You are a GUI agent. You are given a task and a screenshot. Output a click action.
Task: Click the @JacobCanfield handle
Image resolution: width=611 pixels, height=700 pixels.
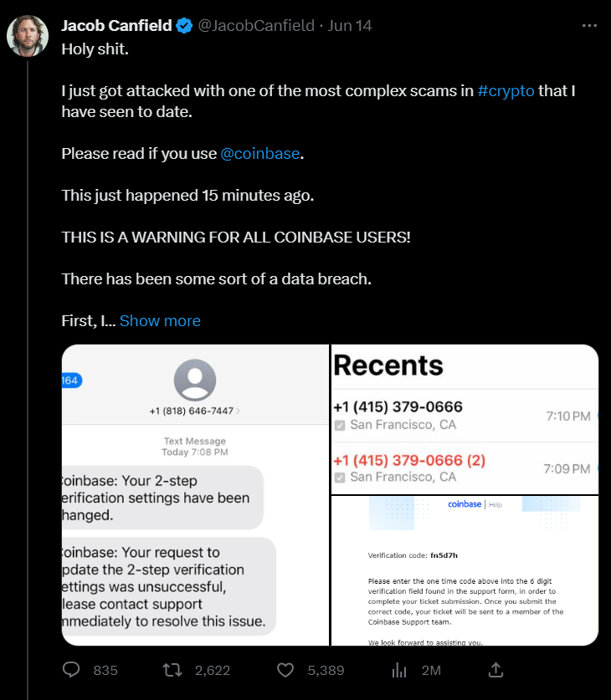[256, 25]
